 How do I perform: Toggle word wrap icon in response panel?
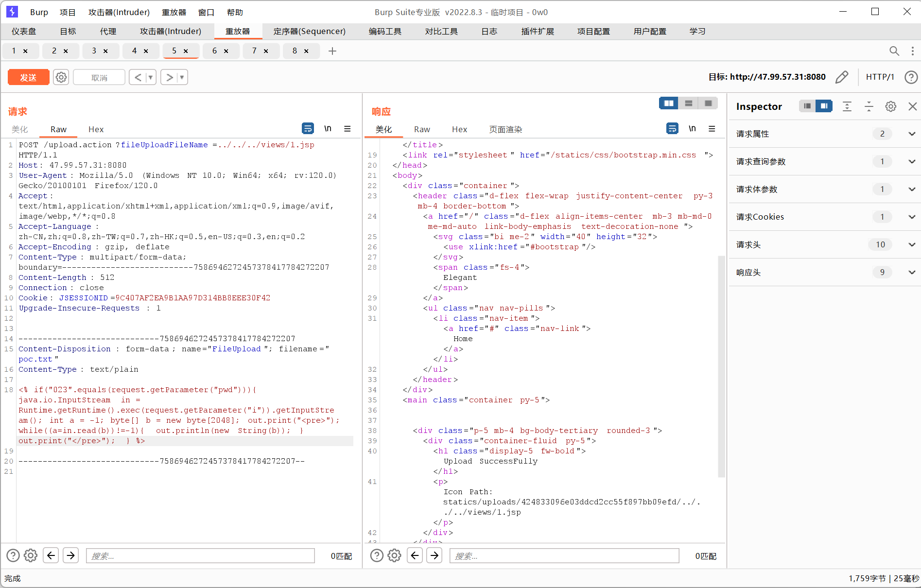point(672,128)
